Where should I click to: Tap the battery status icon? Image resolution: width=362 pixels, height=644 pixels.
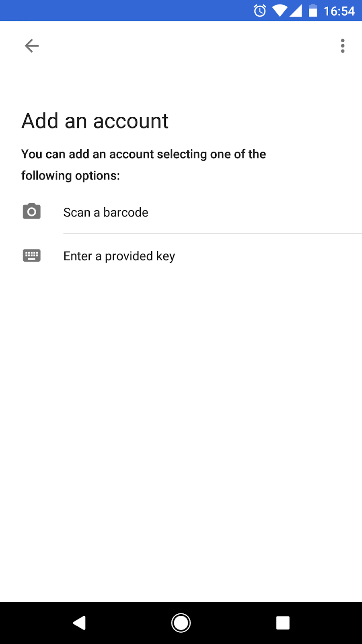pyautogui.click(x=313, y=10)
